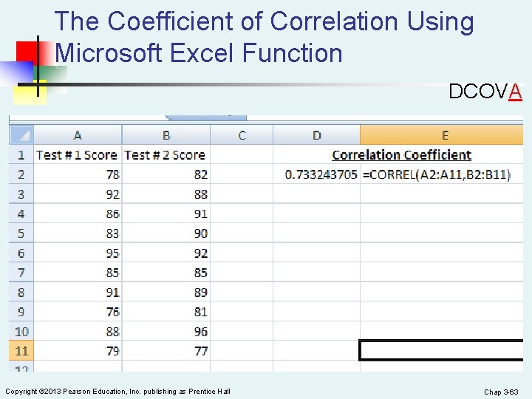Select cell with value 0.733243705

tap(316, 174)
